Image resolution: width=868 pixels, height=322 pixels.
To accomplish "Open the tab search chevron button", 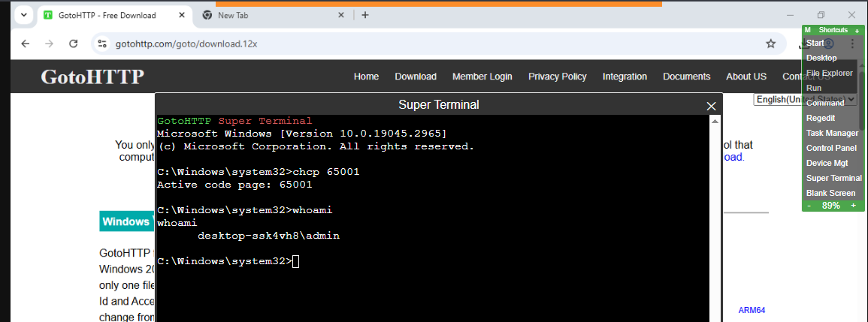I will tap(24, 15).
